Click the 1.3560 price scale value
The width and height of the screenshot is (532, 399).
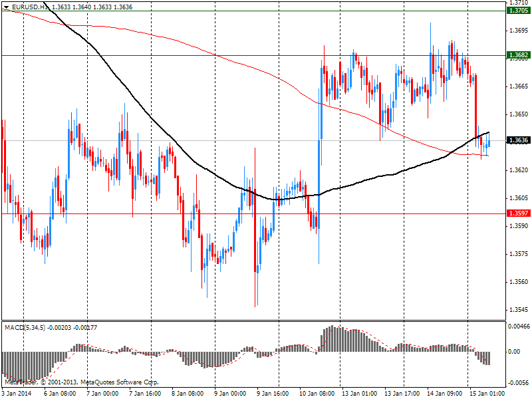coord(519,281)
